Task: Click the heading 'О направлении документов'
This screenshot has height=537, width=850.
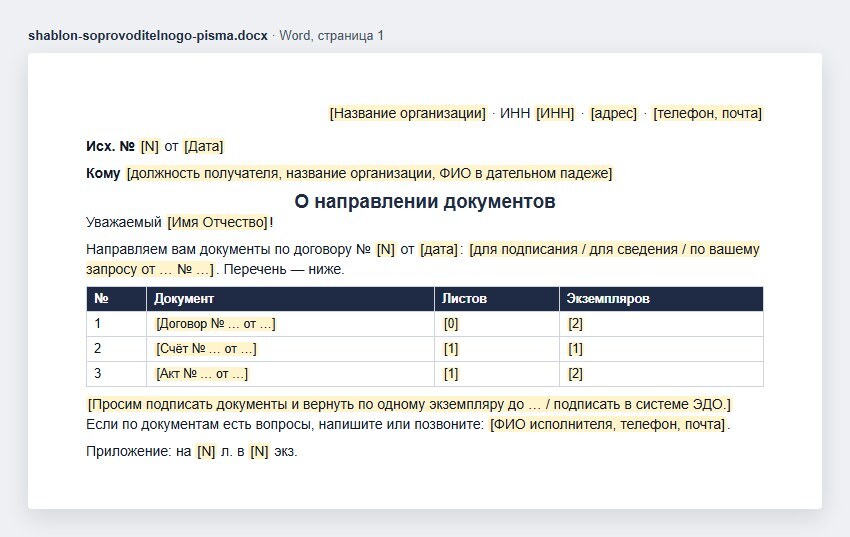Action: click(425, 201)
